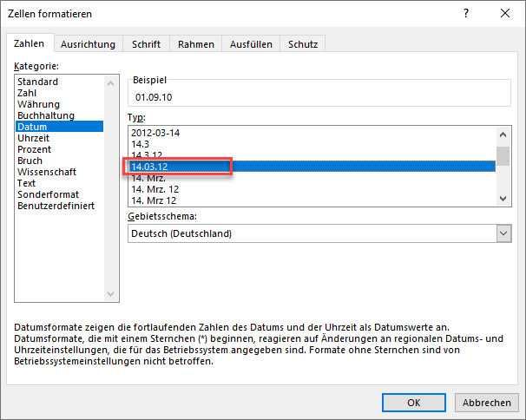Viewport: 526px width, 420px height.
Task: Select date type 14. Mrz 12
Action: pyautogui.click(x=312, y=200)
